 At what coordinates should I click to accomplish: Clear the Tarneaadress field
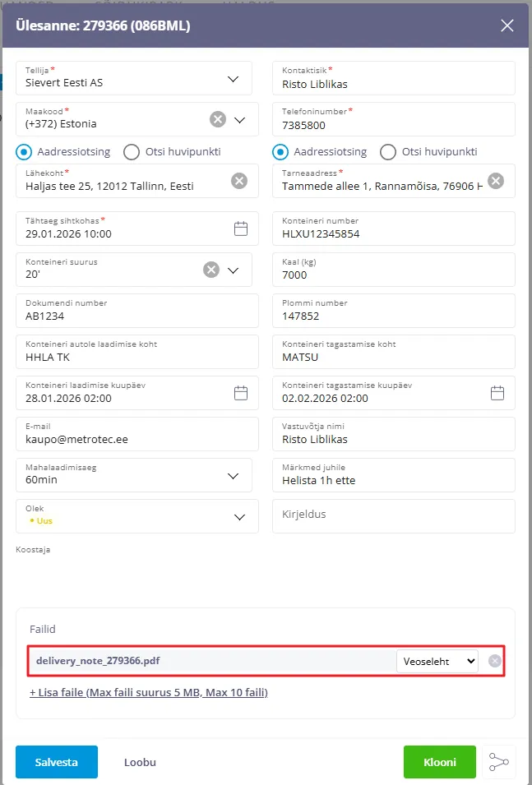pyautogui.click(x=495, y=182)
